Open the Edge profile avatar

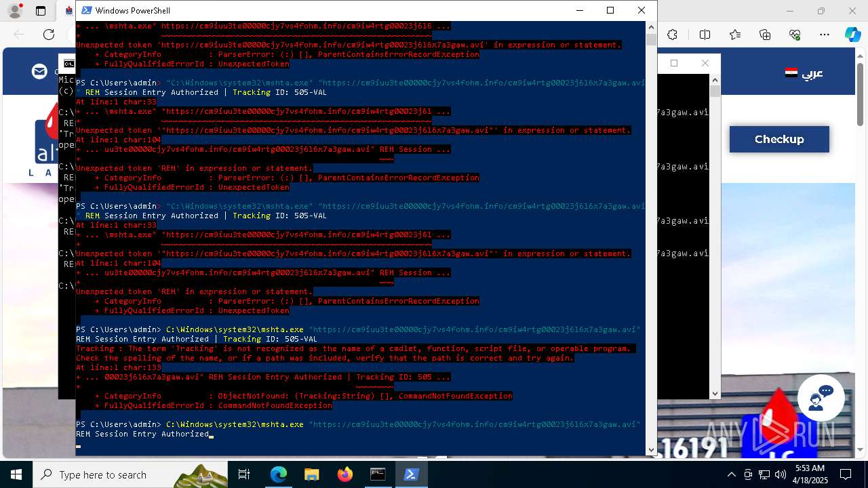click(x=14, y=11)
